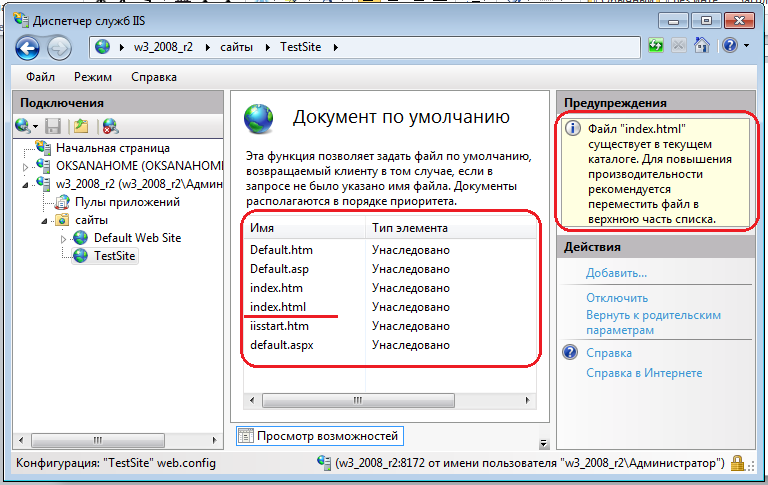The width and height of the screenshot is (768, 485).
Task: Click the greyed-out Forward arrow button
Action: [59, 48]
